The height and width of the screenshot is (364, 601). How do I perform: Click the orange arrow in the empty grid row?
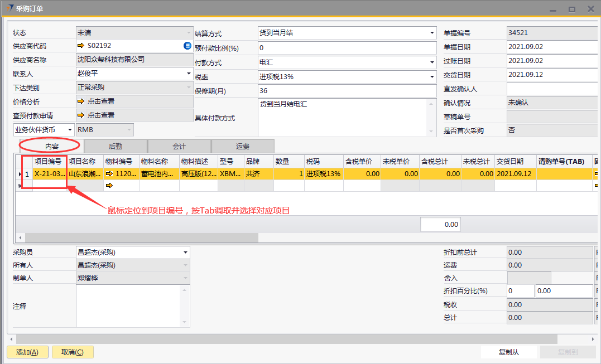109,186
